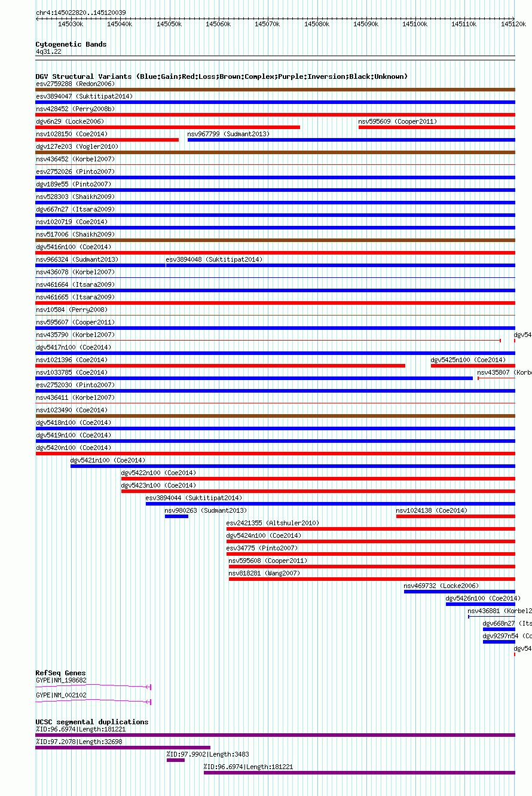This screenshot has width=532, height=796.
Task: Open the nsv428452 (Perry2008b) variant label
Action: click(75, 109)
